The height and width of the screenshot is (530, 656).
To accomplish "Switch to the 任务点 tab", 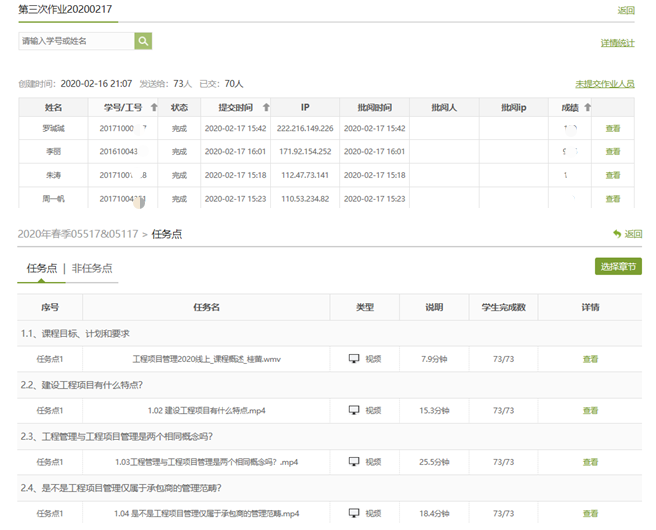I will click(x=44, y=268).
